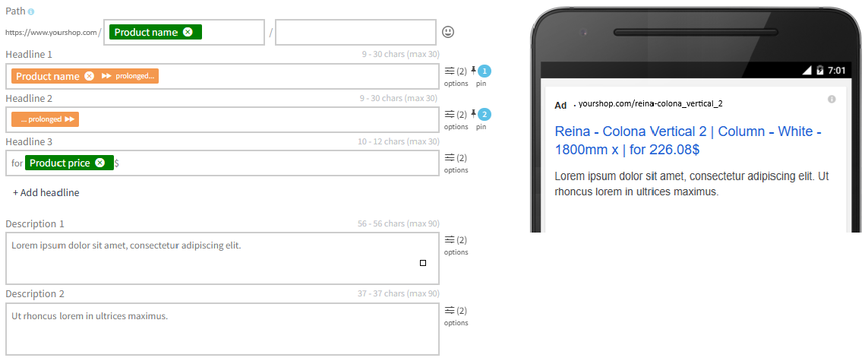This screenshot has height=361, width=868.
Task: Click into the Description 1 text area
Action: tap(222, 258)
